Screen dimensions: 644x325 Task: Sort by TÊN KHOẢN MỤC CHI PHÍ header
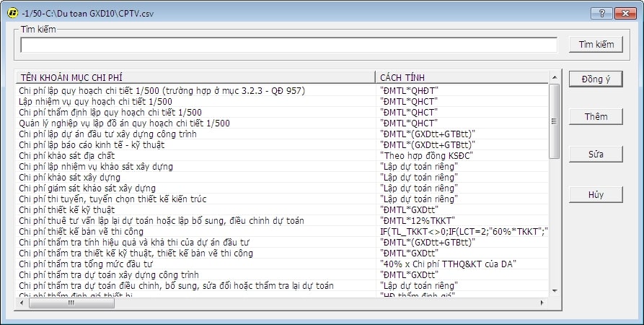195,77
